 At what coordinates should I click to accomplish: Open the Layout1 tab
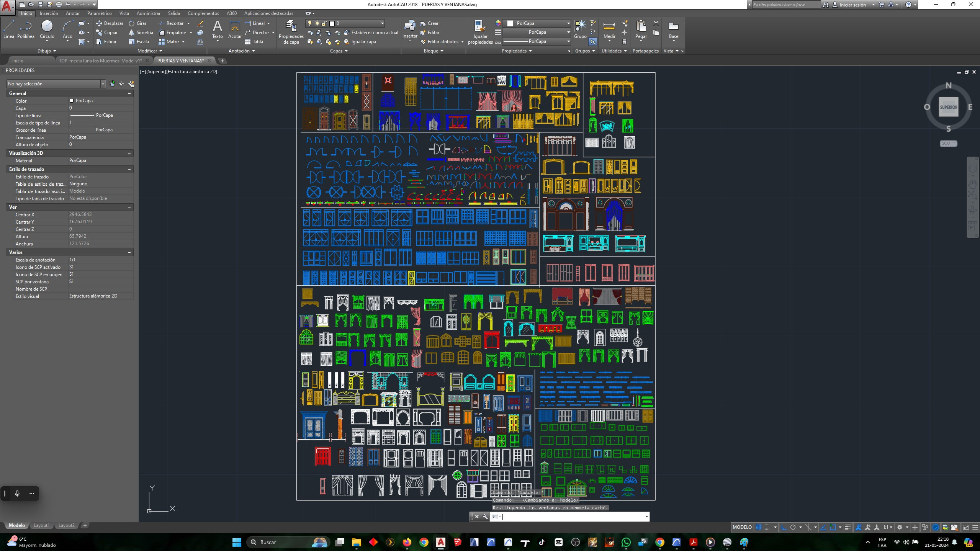pos(41,525)
